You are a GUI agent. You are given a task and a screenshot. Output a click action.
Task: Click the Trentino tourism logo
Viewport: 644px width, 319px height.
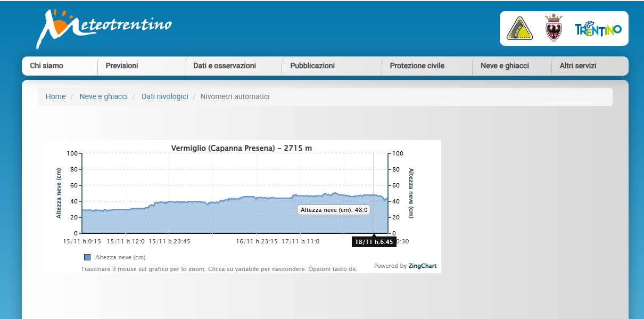[x=598, y=29]
